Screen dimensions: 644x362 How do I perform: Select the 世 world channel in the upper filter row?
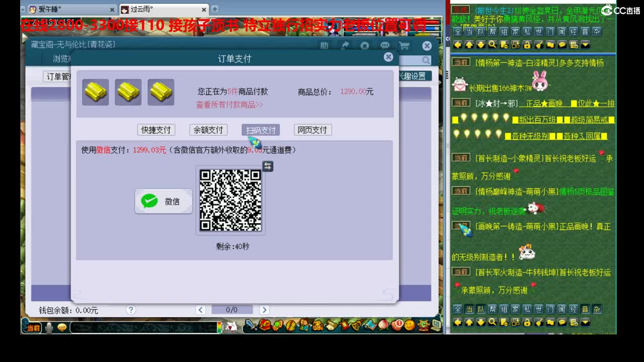coord(538,31)
